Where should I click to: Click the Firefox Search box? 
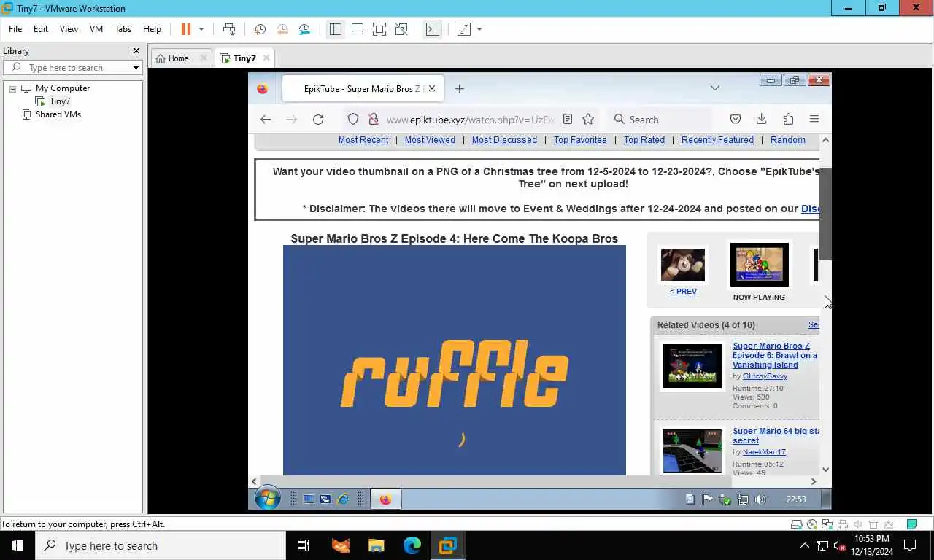pos(659,120)
